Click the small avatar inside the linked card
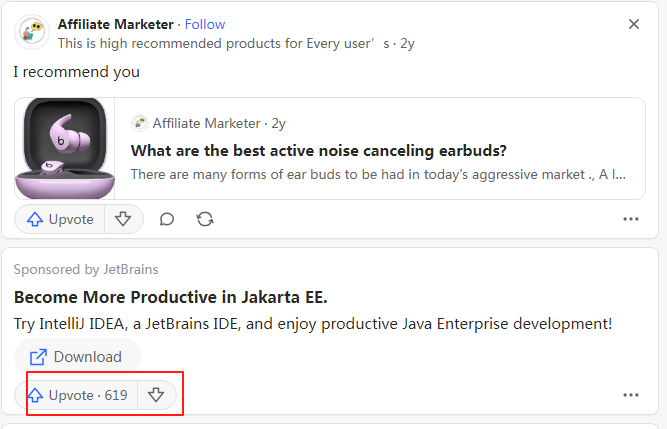667x429 pixels. pyautogui.click(x=140, y=123)
